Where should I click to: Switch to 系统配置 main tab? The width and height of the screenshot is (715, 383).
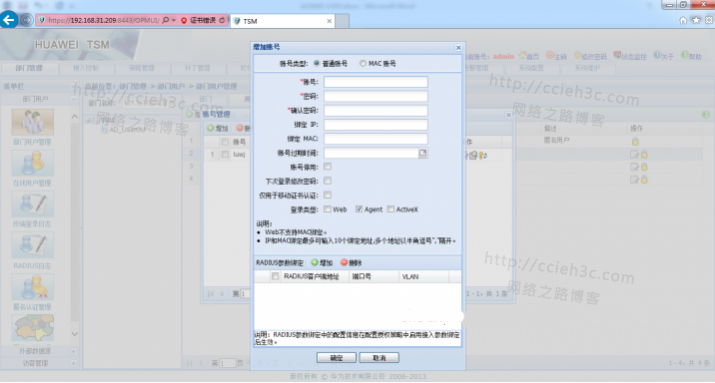[531, 68]
